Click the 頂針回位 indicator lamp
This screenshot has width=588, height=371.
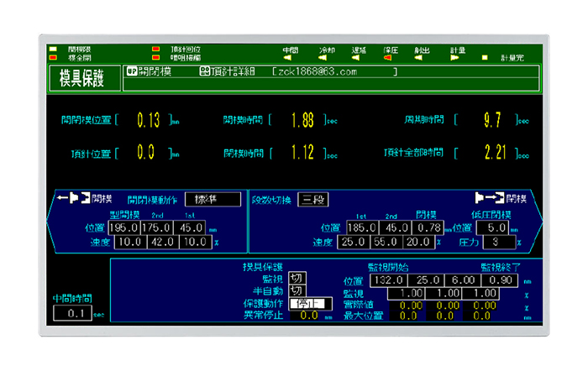click(155, 49)
